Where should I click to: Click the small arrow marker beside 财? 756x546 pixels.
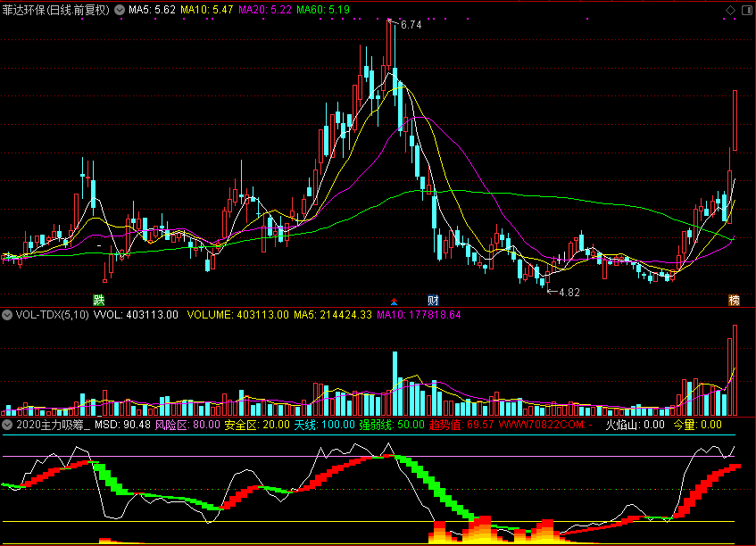pyautogui.click(x=395, y=300)
